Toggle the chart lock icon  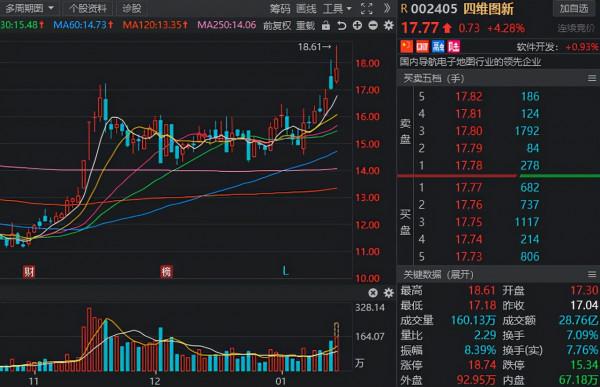pyautogui.click(x=326, y=26)
